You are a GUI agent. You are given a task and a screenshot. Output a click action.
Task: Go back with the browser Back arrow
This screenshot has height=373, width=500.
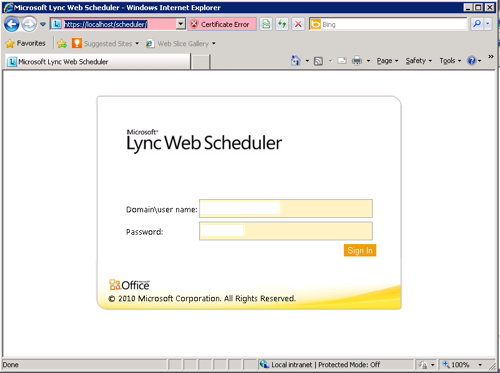tap(12, 24)
